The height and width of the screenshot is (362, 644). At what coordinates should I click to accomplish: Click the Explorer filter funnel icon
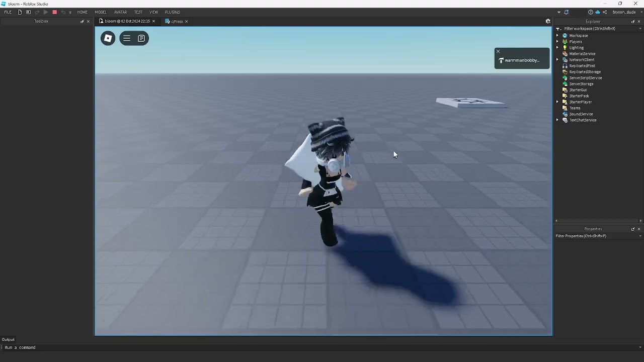pos(558,29)
